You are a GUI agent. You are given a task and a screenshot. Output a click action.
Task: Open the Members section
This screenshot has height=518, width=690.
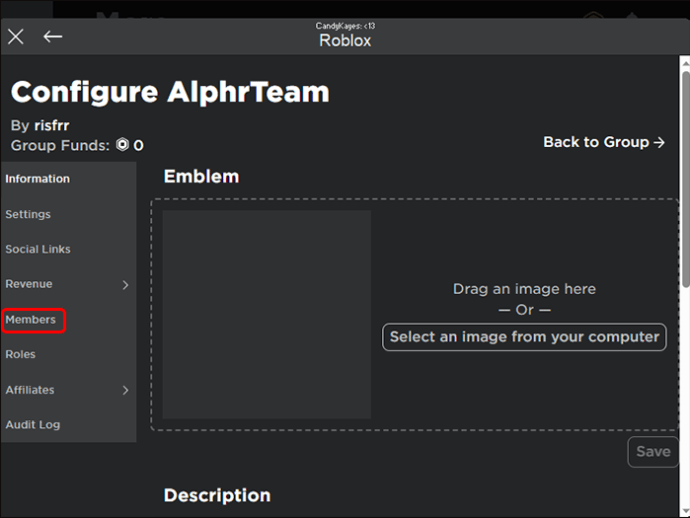tap(30, 320)
